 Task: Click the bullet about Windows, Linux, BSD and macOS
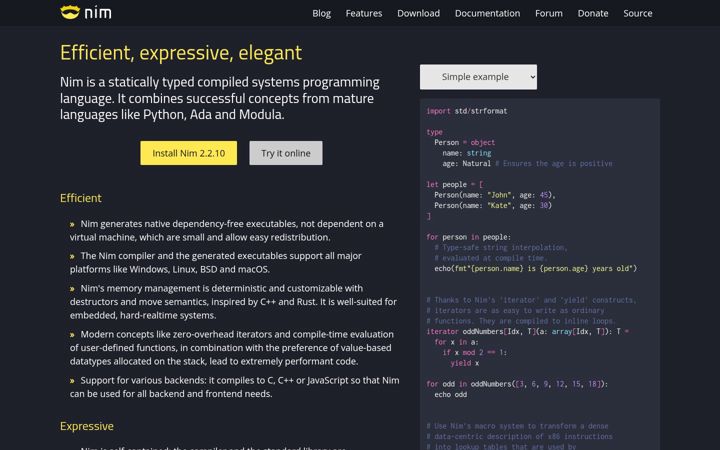216,263
